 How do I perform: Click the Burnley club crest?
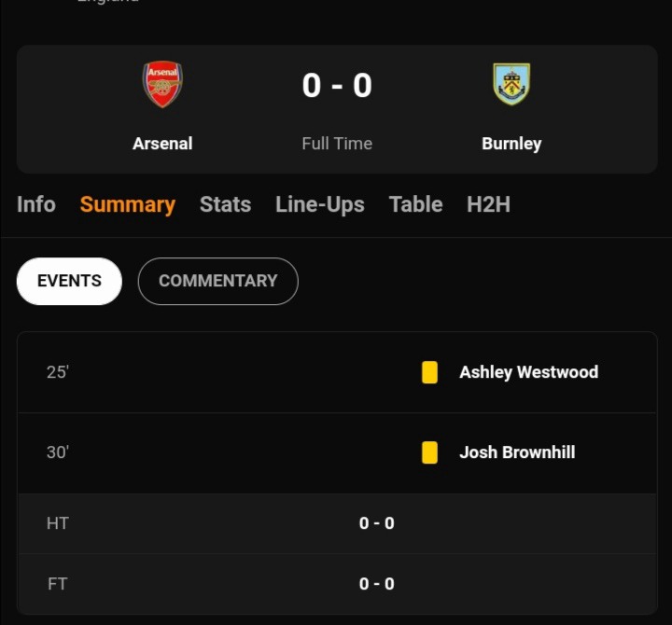pyautogui.click(x=511, y=84)
